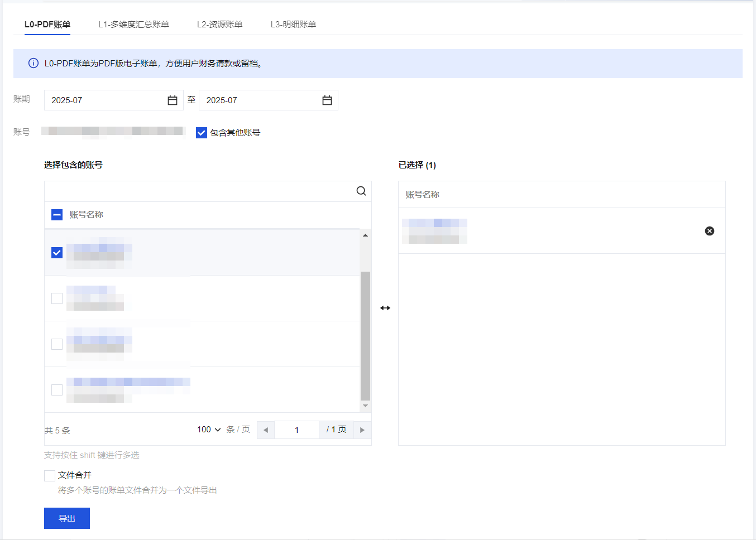This screenshot has width=756, height=540.
Task: Click the search magnifier icon in account list
Action: click(361, 191)
